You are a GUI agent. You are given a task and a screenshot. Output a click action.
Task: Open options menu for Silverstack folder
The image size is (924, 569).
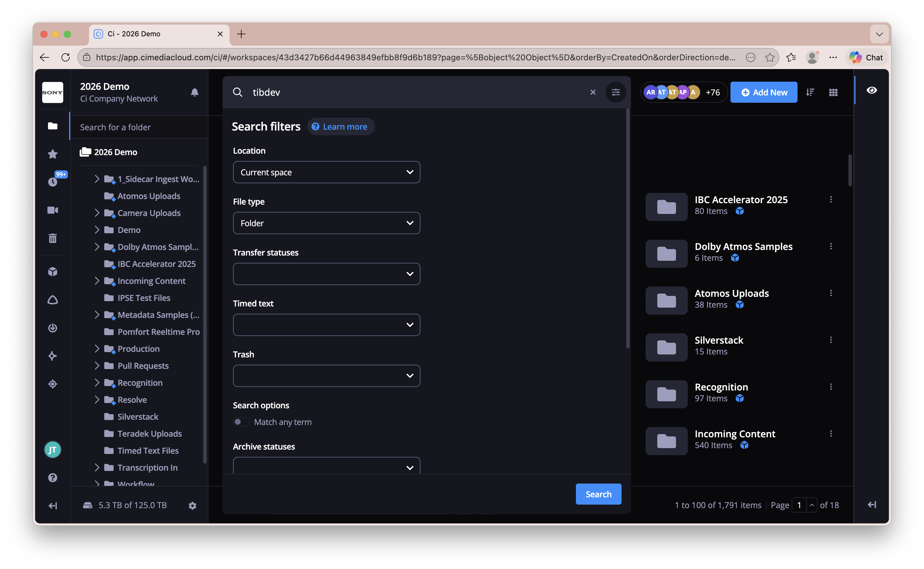click(x=831, y=340)
